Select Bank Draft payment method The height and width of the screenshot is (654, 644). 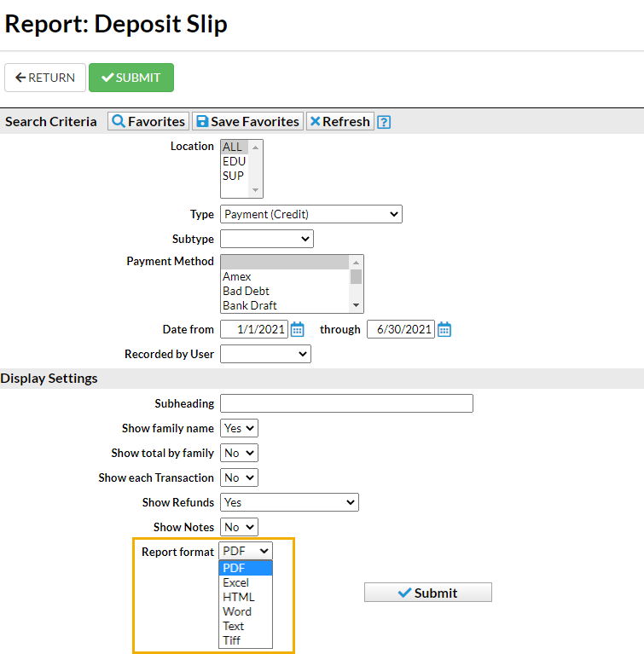[x=285, y=306]
